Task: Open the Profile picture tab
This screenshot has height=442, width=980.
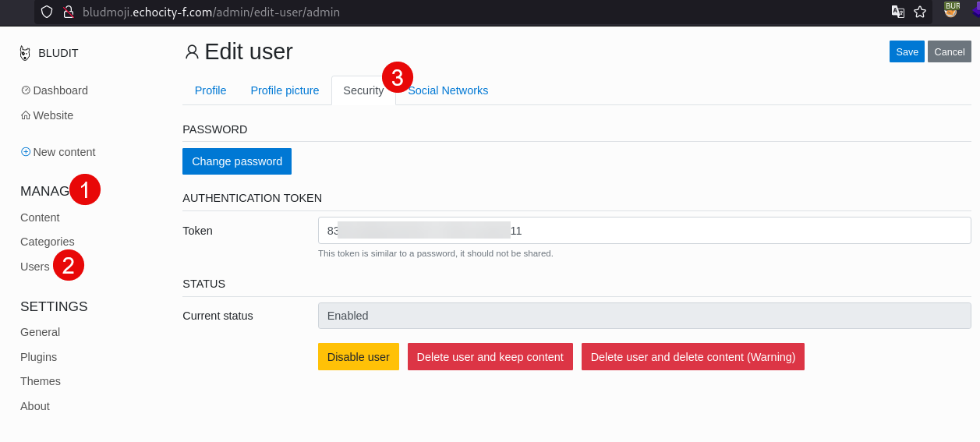Action: tap(285, 90)
